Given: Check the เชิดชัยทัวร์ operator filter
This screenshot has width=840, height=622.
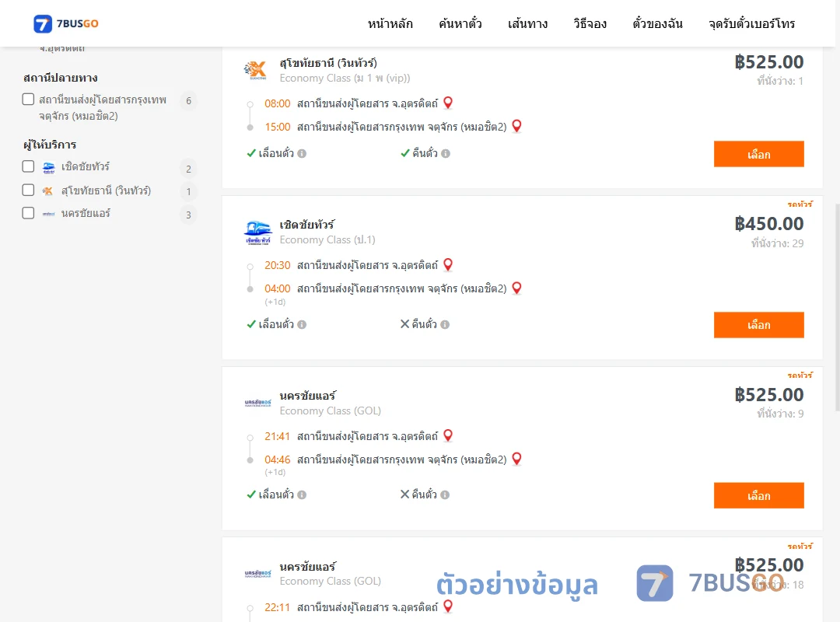Looking at the screenshot, I should click(29, 166).
